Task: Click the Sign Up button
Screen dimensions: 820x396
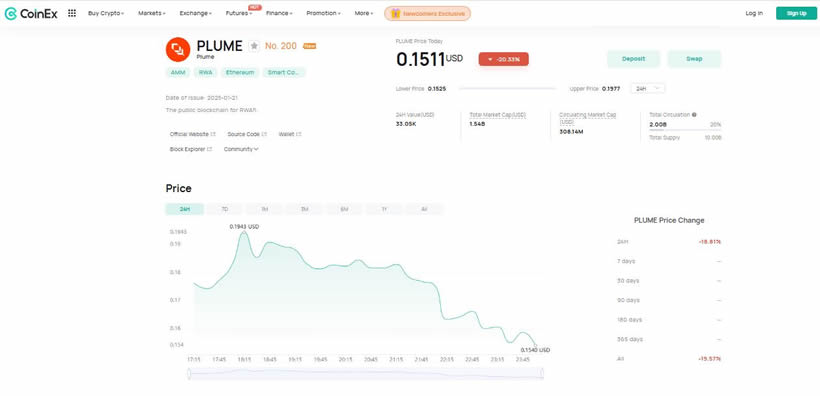Action: pos(796,14)
